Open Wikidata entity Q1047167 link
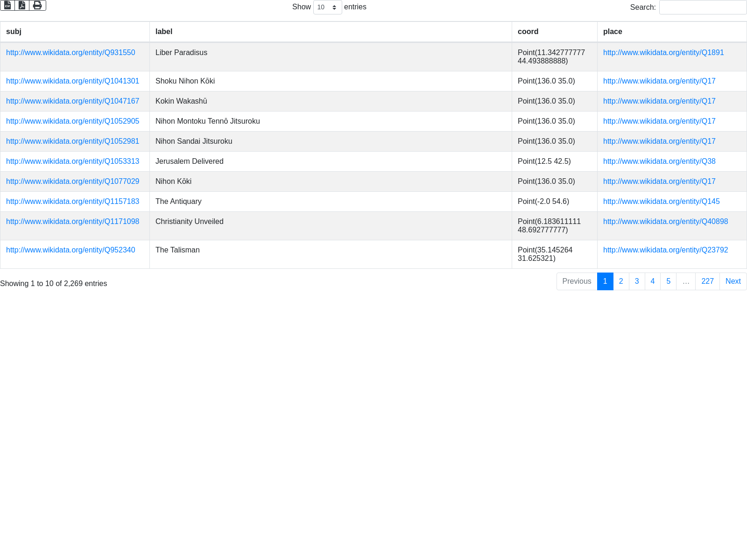Viewport: 747px width, 560px height. 72,101
